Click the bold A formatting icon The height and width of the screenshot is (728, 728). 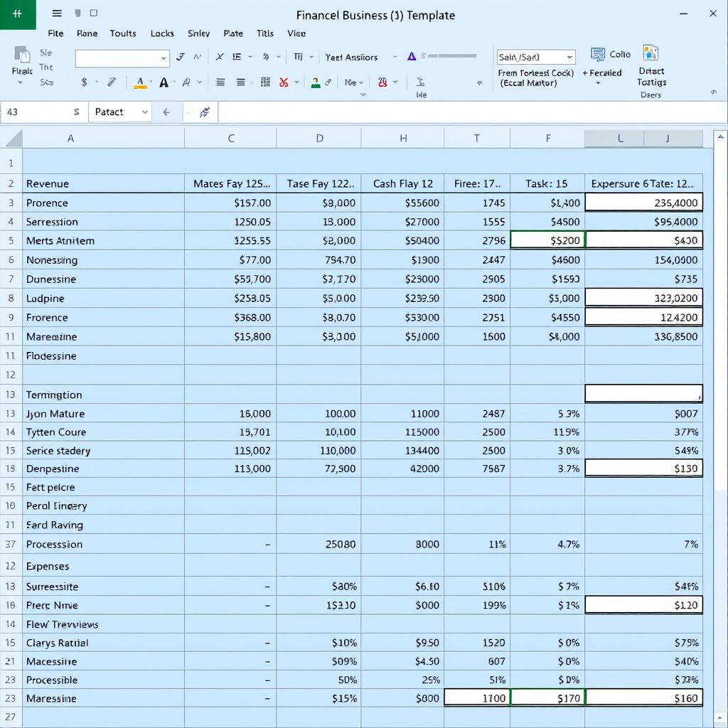pyautogui.click(x=164, y=82)
